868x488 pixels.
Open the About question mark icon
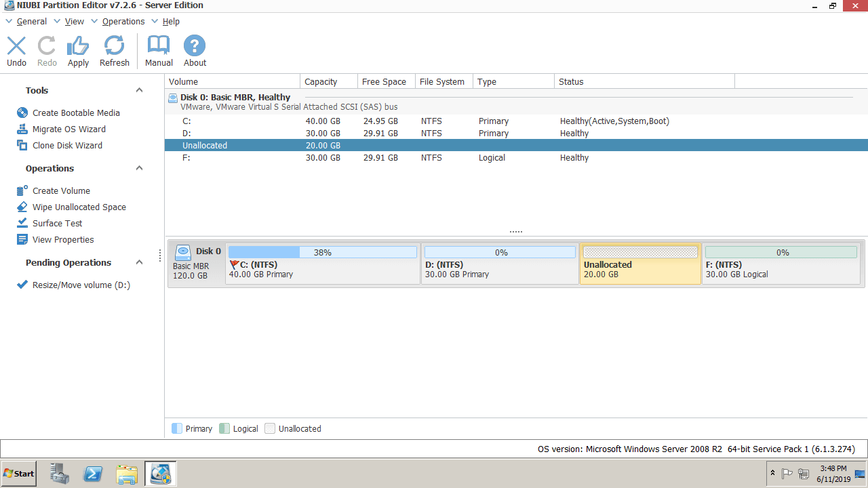195,52
